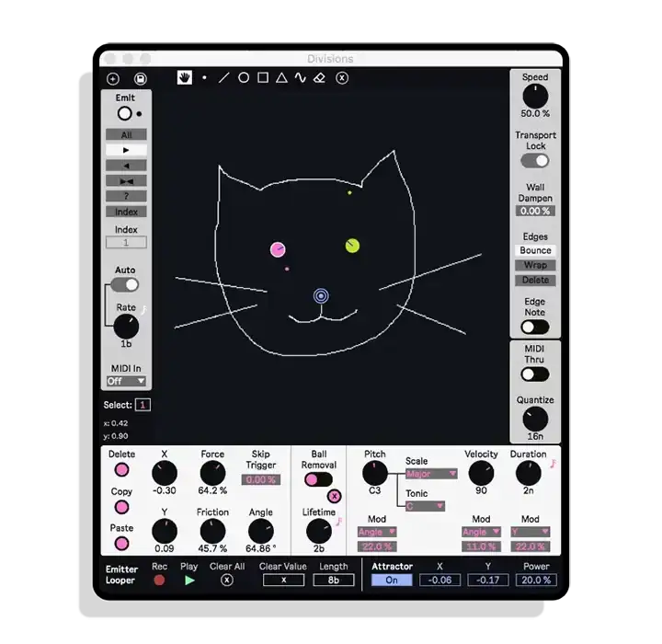Click the add (plus) icon
The image size is (662, 644).
(113, 79)
